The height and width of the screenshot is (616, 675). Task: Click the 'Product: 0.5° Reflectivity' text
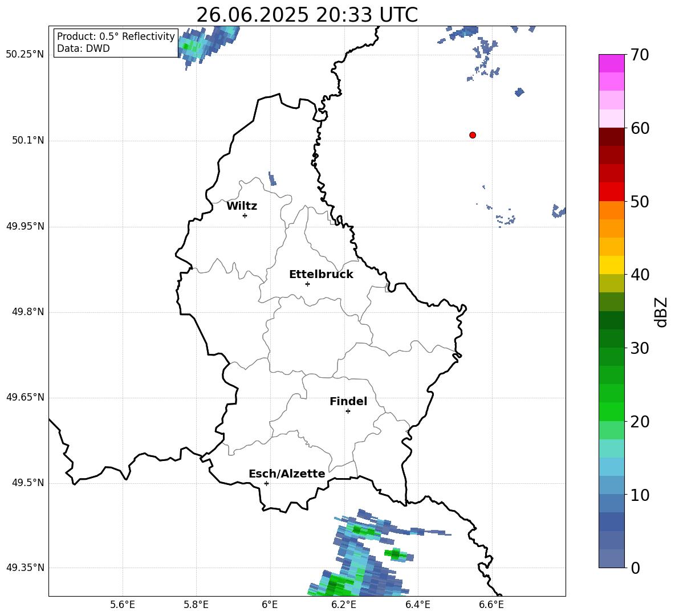(116, 36)
